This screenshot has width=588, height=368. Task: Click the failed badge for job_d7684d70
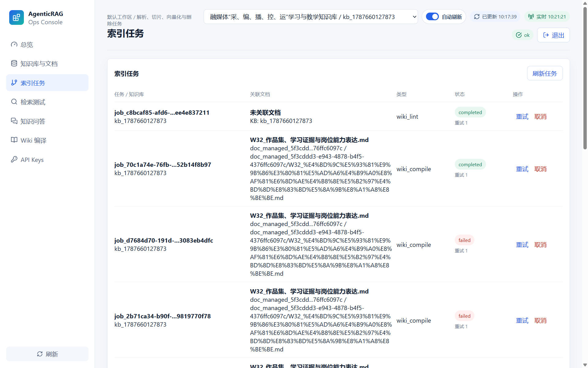464,240
